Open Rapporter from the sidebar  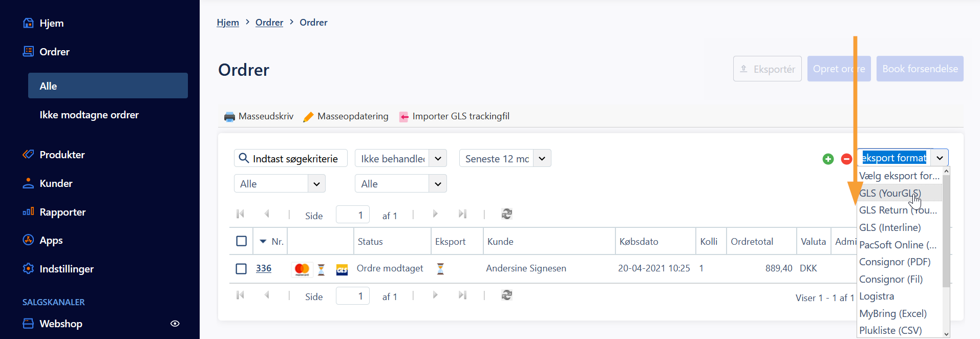point(62,212)
